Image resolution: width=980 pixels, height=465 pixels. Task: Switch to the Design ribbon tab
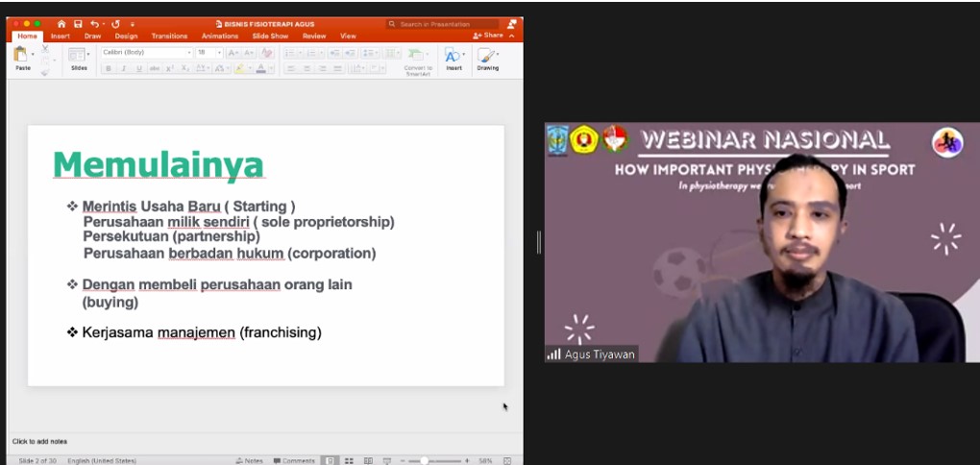pos(126,37)
